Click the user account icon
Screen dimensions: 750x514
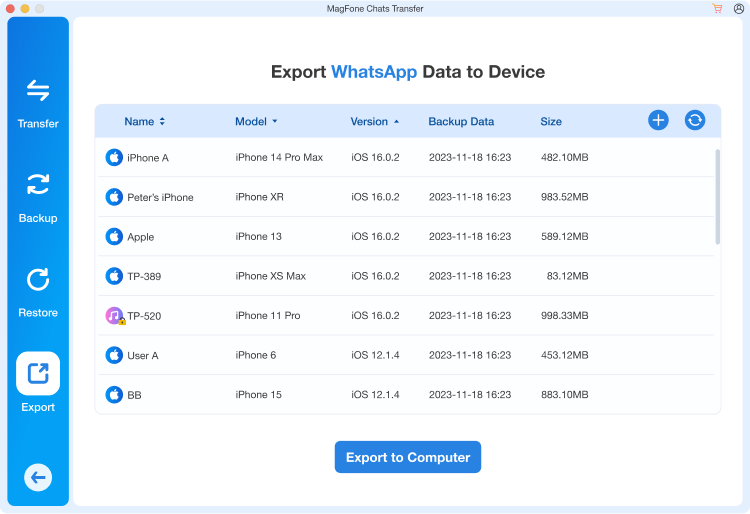tap(739, 9)
